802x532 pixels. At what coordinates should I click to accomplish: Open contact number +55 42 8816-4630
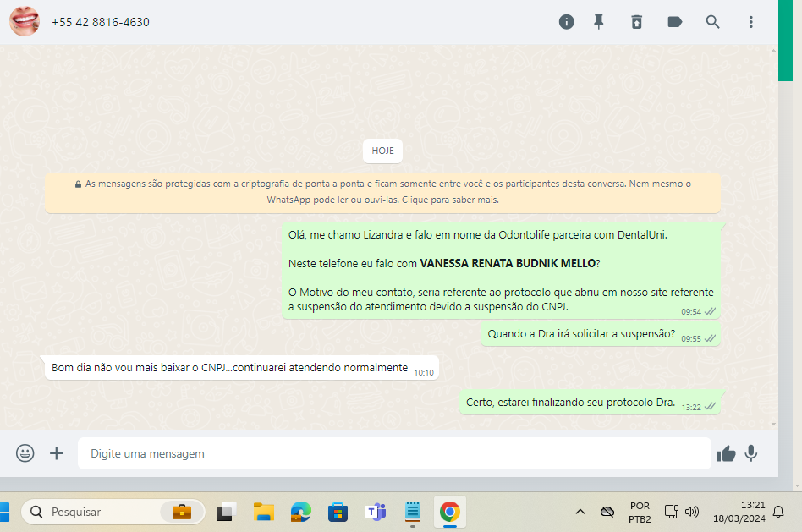pyautogui.click(x=100, y=22)
